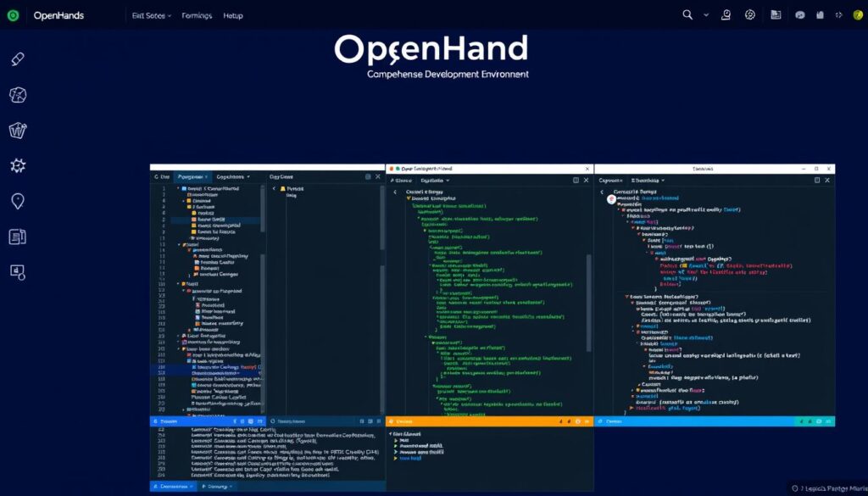
Task: Switch to the 'G Dee' tab
Action: pos(162,176)
